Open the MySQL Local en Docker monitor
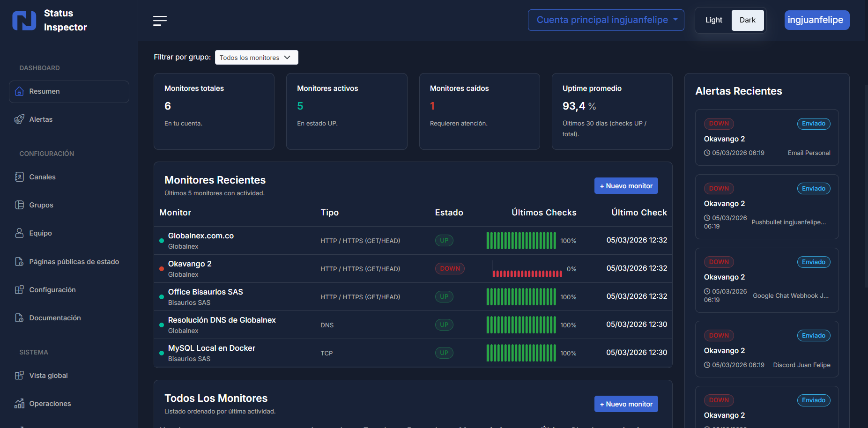The width and height of the screenshot is (868, 428). tap(212, 348)
